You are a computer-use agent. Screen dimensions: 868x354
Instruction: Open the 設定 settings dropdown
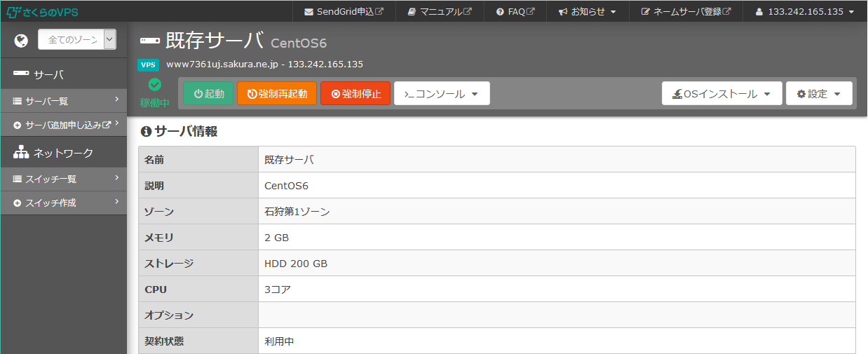[818, 94]
